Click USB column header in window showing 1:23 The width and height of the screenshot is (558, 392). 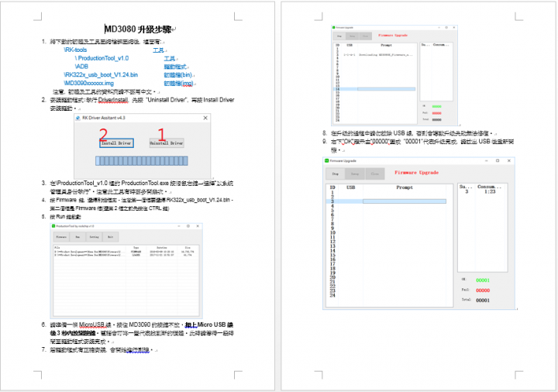(x=350, y=187)
